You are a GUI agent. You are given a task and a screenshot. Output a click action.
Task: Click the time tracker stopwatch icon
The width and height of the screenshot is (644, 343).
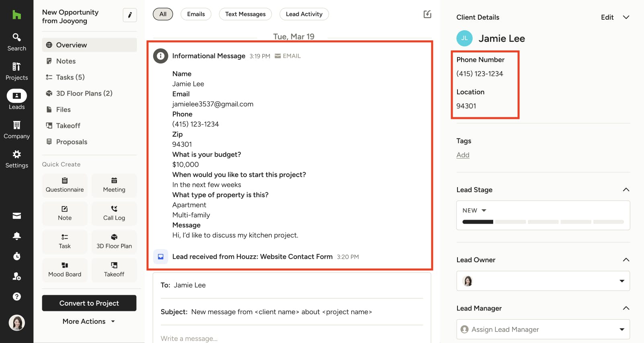[x=16, y=256]
